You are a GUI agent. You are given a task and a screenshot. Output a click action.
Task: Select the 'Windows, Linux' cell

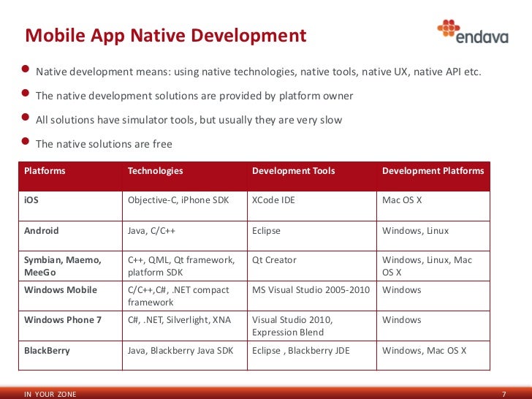click(433, 236)
